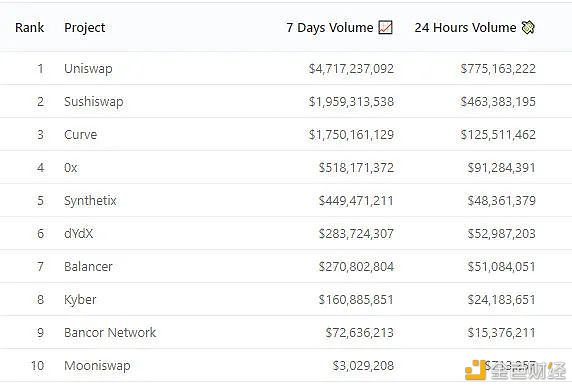Sort by 24 Hours Volume header

(465, 27)
